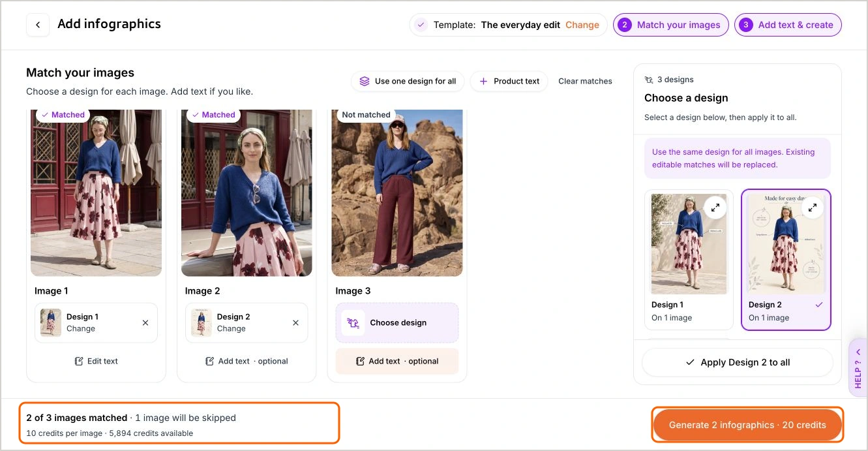Generate 2 infographics for 20 credits

[x=747, y=425]
